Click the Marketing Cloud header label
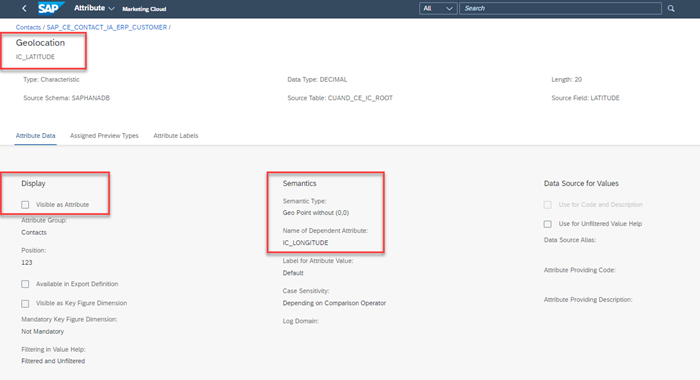The image size is (700, 380). point(144,9)
